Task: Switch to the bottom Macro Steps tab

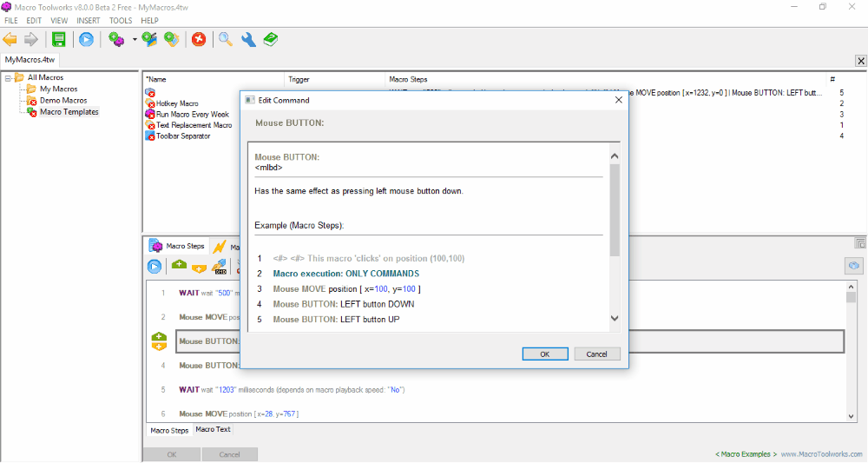Action: click(169, 430)
